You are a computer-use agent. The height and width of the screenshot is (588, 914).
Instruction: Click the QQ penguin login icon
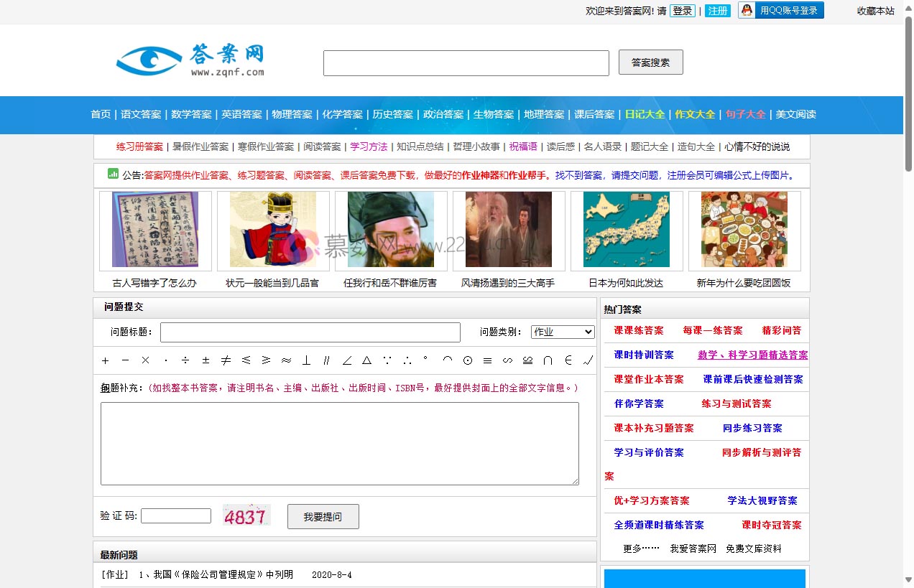748,10
